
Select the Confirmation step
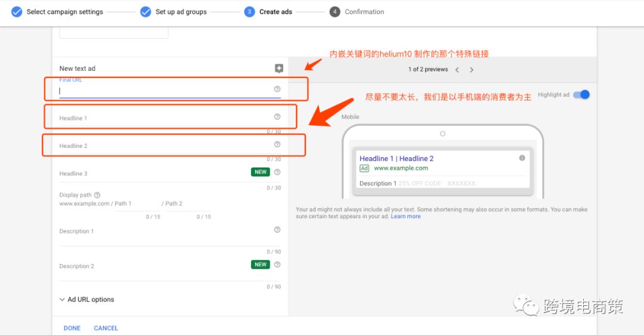[x=357, y=12]
